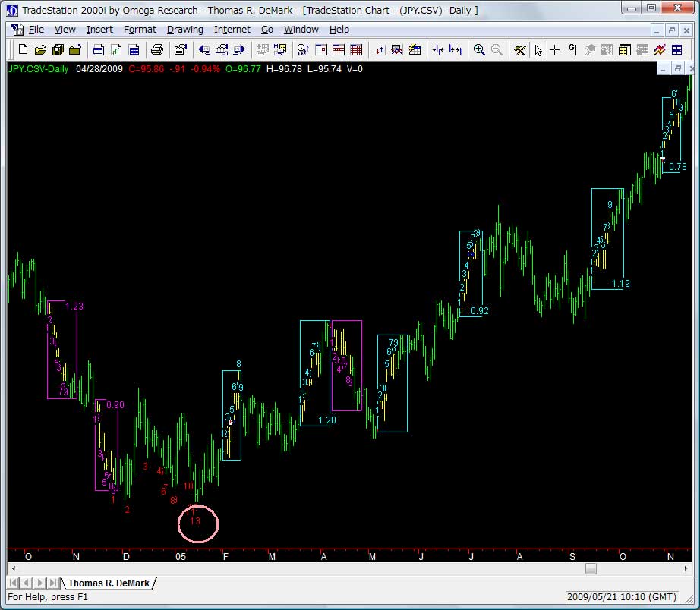Select the crosshair cursor tool

click(x=555, y=50)
